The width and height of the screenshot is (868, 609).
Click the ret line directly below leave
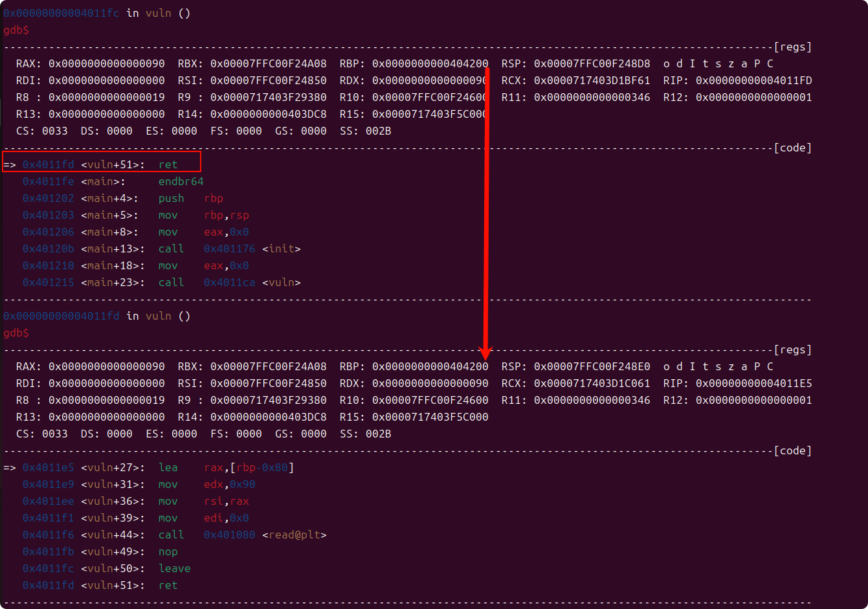pos(100,585)
